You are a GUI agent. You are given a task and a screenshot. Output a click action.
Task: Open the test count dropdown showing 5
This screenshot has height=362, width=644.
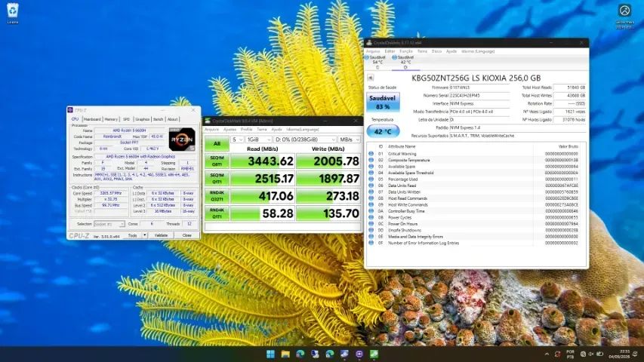(237, 140)
